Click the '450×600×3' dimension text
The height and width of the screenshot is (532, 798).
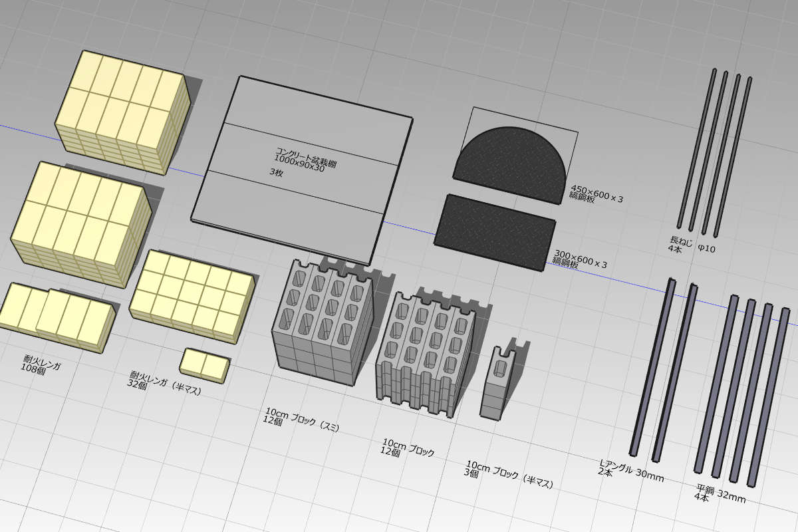[x=597, y=194]
